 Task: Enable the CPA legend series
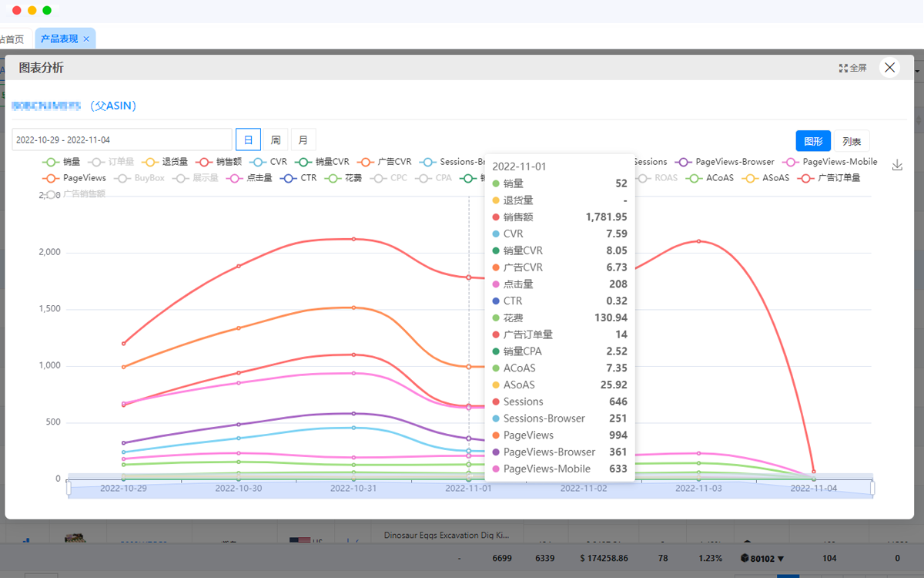tap(433, 178)
